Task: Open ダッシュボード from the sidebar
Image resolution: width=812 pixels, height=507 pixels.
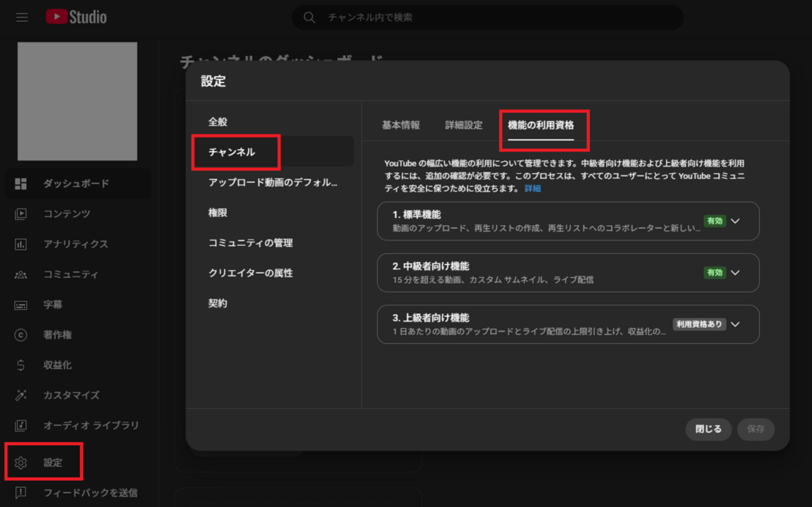Action: [x=76, y=184]
